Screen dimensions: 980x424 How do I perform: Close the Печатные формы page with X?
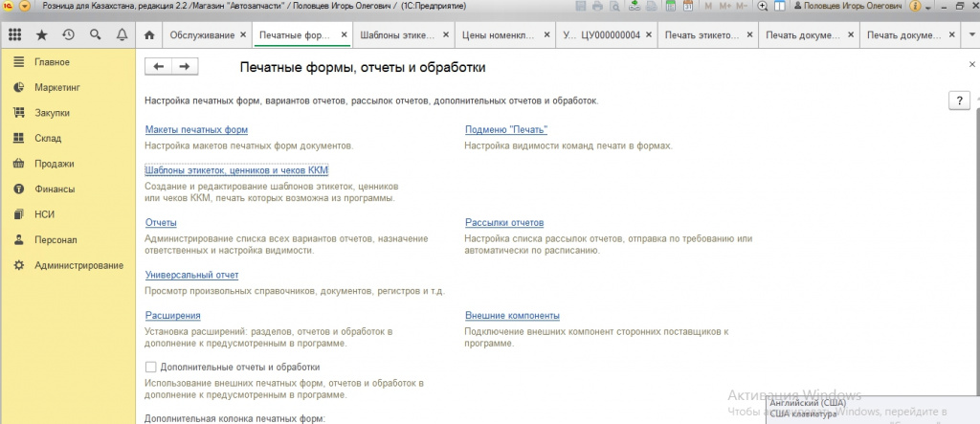[972, 64]
